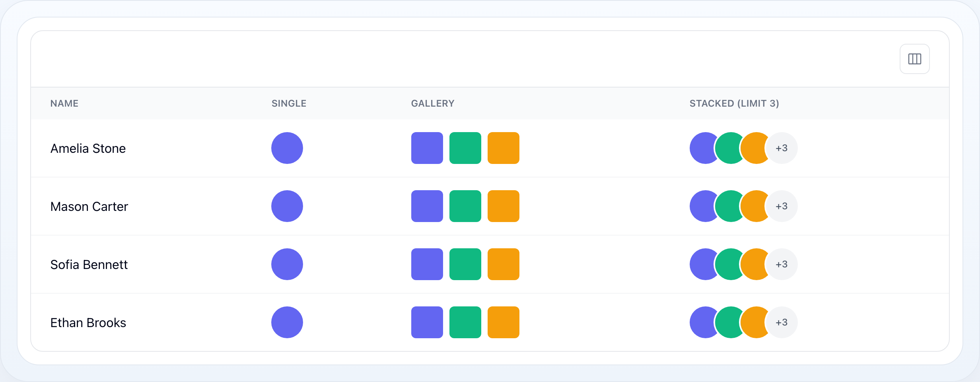Select Mason Carter's orange gallery square

pos(504,206)
